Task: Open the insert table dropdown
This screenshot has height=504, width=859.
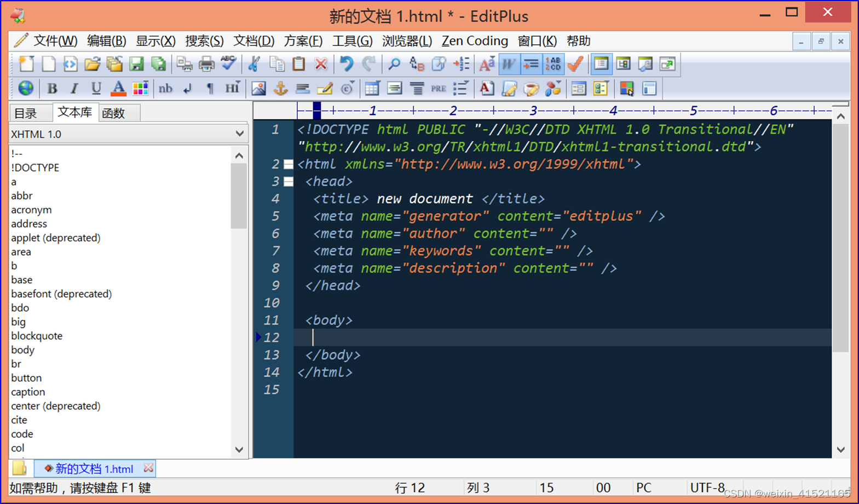Action: coord(372,88)
